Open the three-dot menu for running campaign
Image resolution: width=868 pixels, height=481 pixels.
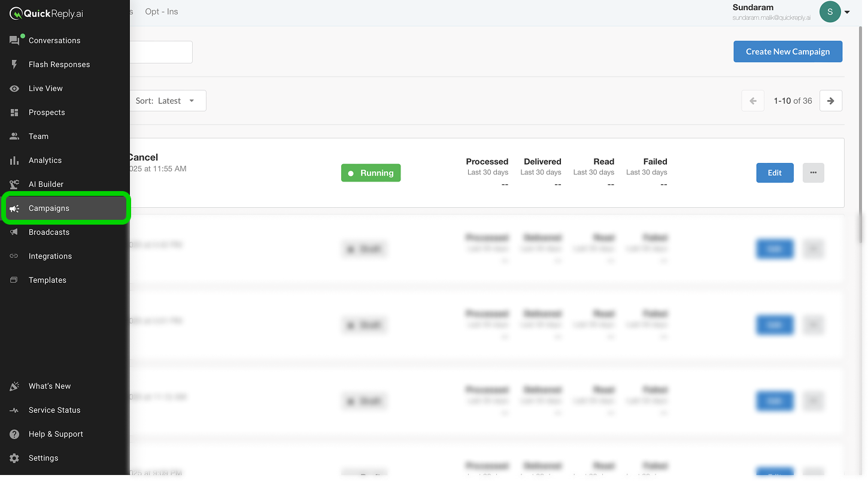coord(813,173)
